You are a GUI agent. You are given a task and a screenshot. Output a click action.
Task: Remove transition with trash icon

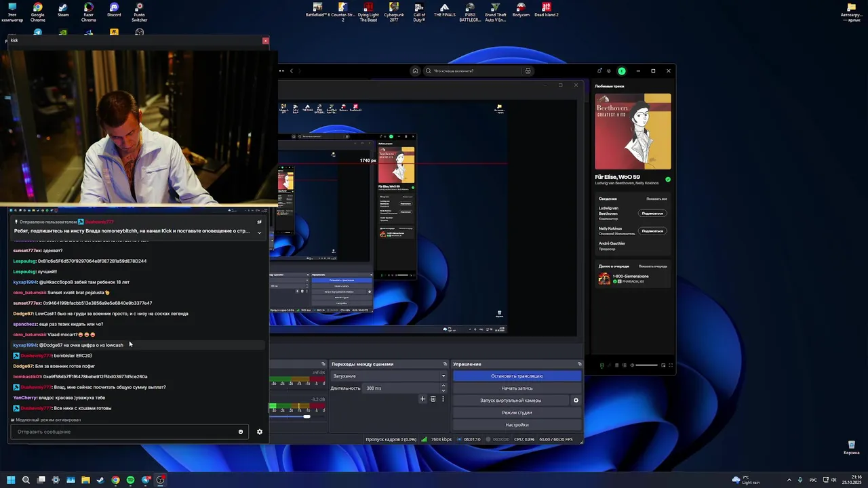pos(433,399)
